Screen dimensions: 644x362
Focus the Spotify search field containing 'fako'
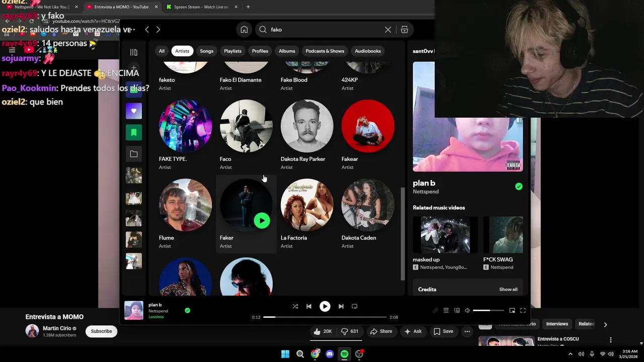click(325, 30)
